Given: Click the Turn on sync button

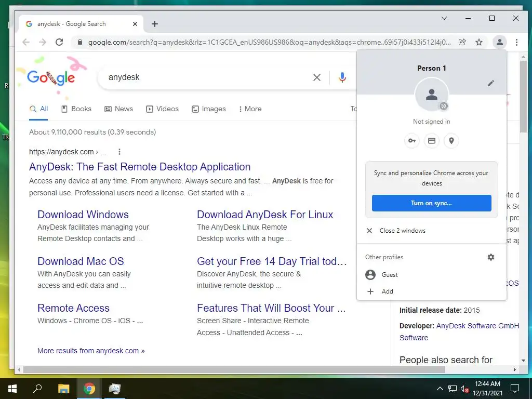Looking at the screenshot, I should (432, 203).
